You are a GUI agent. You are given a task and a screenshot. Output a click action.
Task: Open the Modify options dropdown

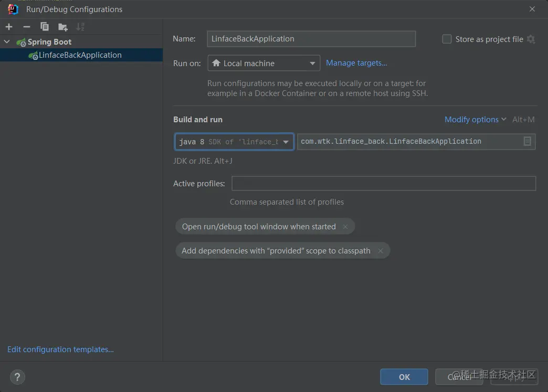[x=475, y=120]
